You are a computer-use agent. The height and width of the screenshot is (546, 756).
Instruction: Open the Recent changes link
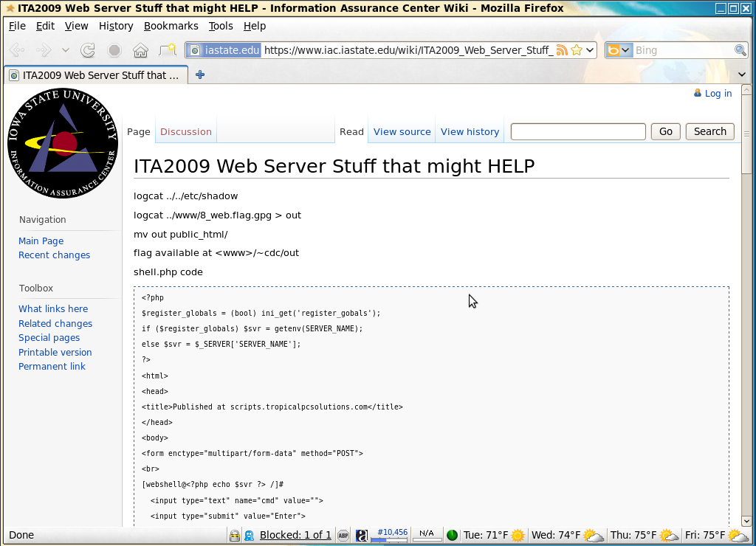(54, 255)
